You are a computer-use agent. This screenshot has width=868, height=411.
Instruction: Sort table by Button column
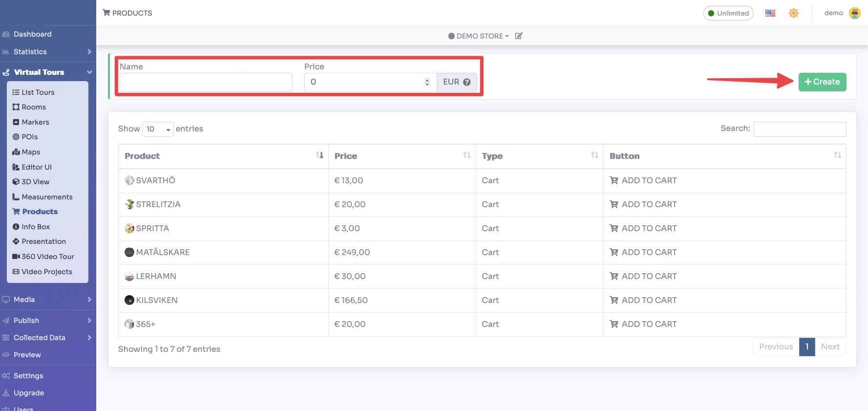725,156
